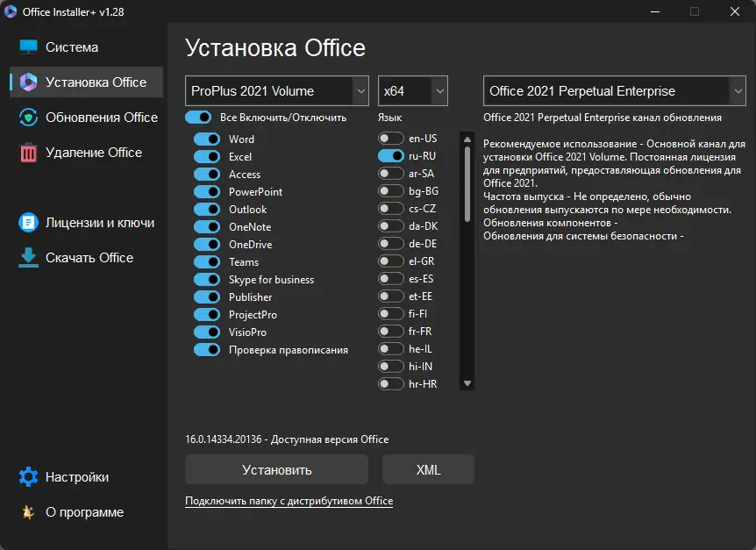The height and width of the screenshot is (550, 756).
Task: Click the language list scrollbar down arrow
Action: point(467,383)
